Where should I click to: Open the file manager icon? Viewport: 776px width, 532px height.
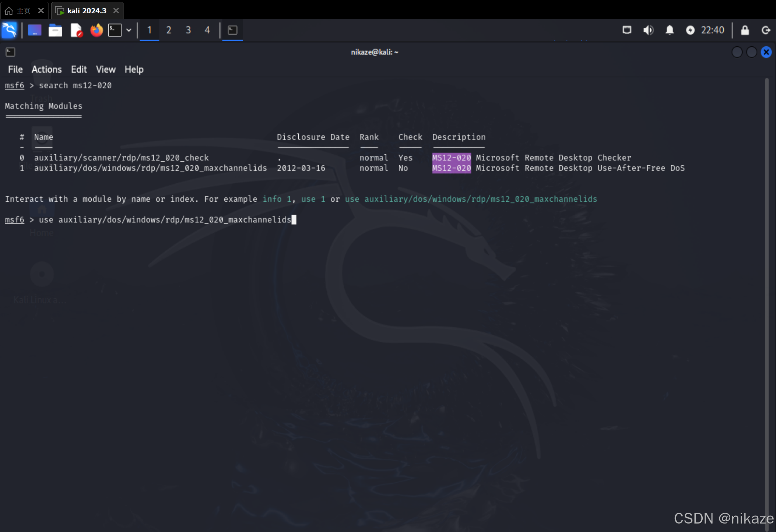click(x=55, y=30)
